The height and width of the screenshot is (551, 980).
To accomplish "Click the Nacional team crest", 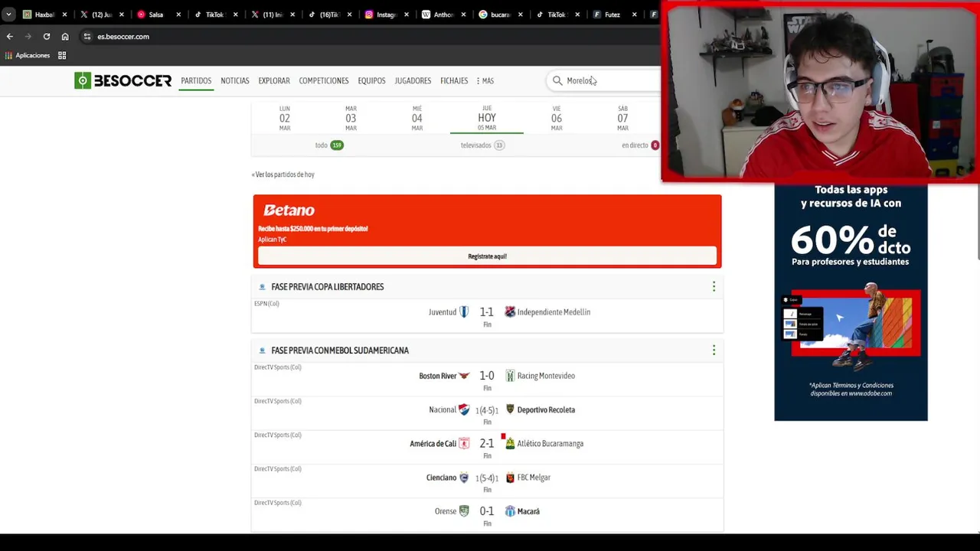I will coord(464,409).
